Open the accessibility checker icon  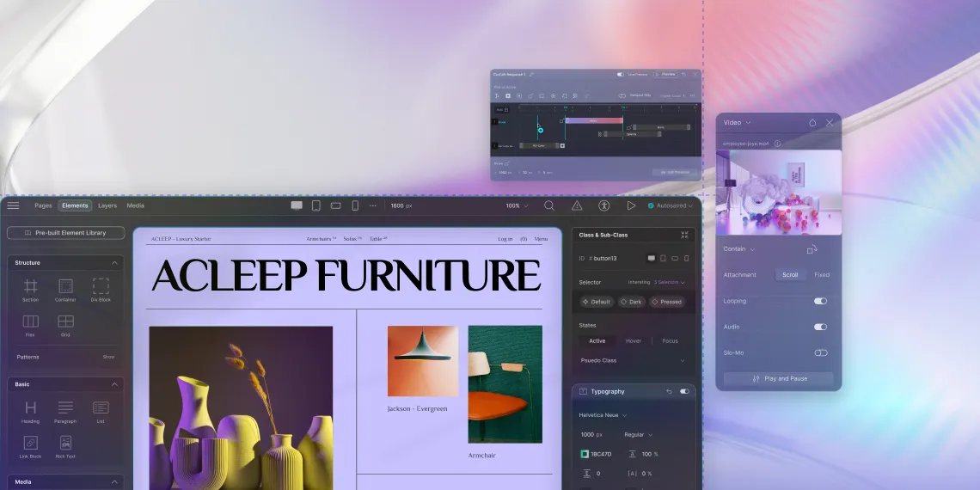point(603,205)
